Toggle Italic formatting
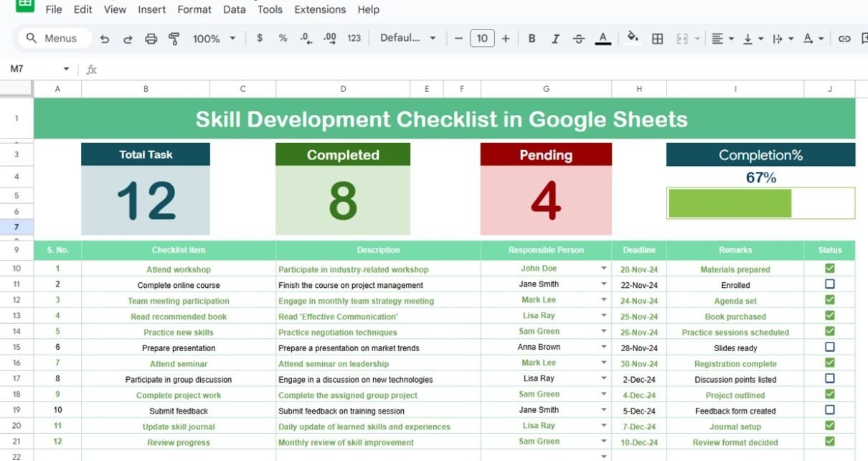Image resolution: width=868 pixels, height=461 pixels. [x=555, y=39]
